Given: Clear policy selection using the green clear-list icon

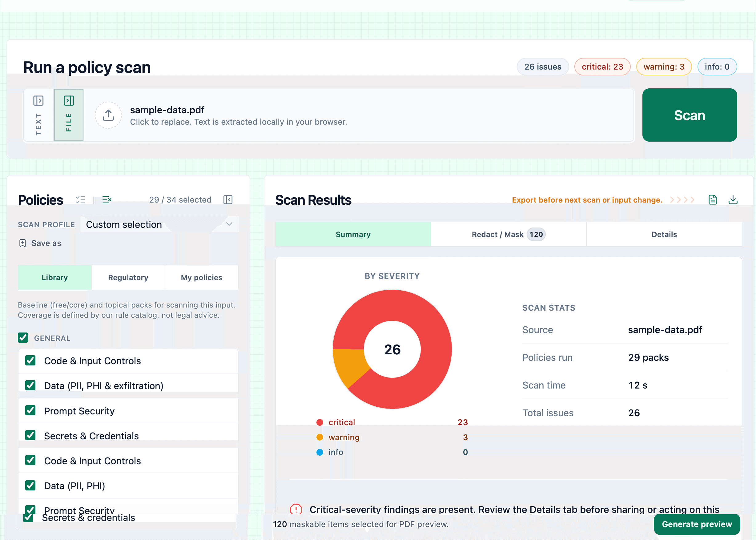Looking at the screenshot, I should (107, 199).
